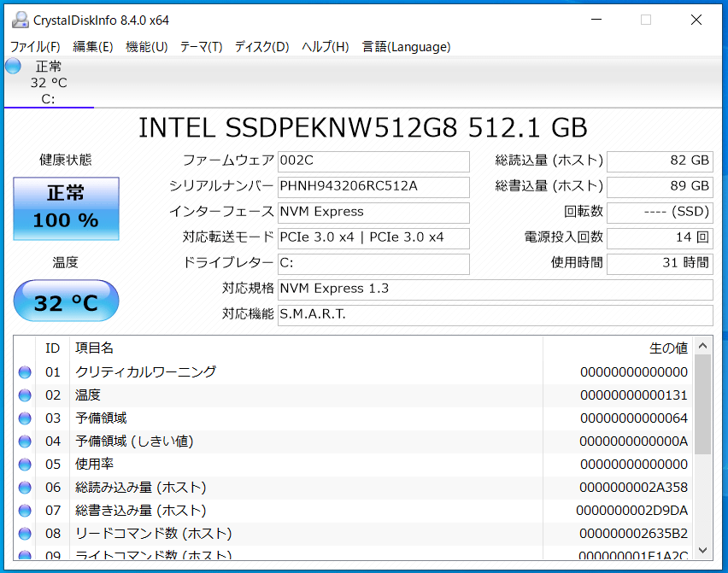Select the 使用率 row text
Viewport: 728px width, 573px height.
(94, 465)
